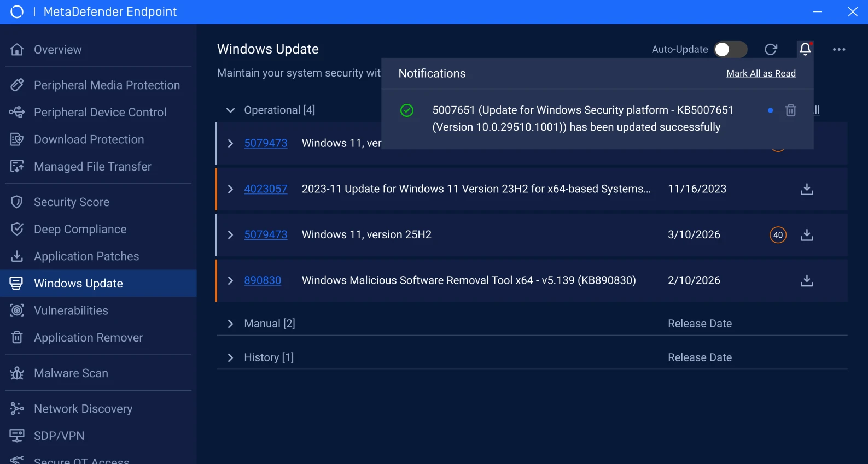
Task: Click Mark All as Read link
Action: (x=761, y=73)
